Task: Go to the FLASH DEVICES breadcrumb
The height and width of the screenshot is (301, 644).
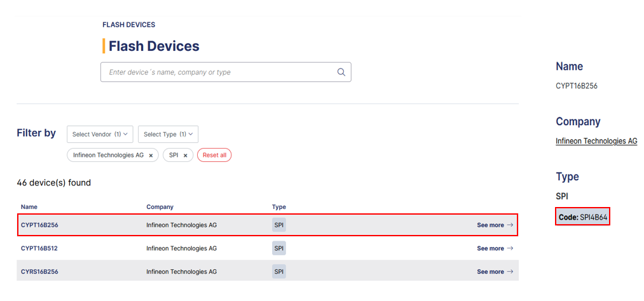Action: [129, 25]
